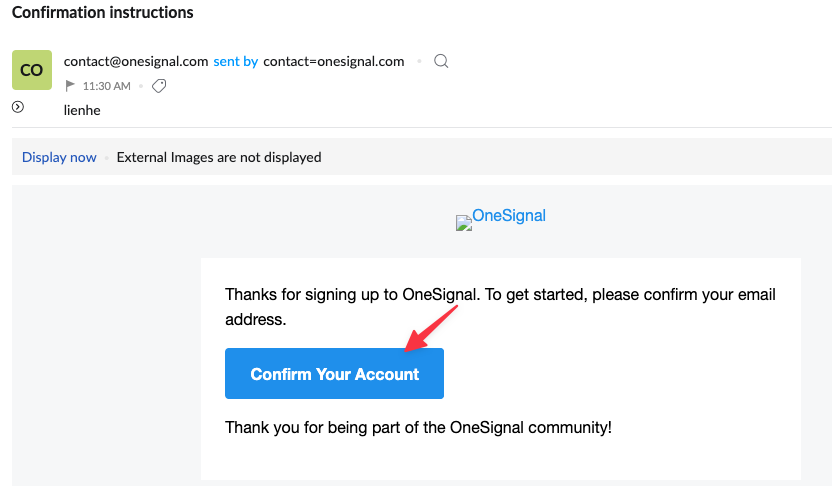
Task: Open the OneSignal header link
Action: [x=509, y=215]
